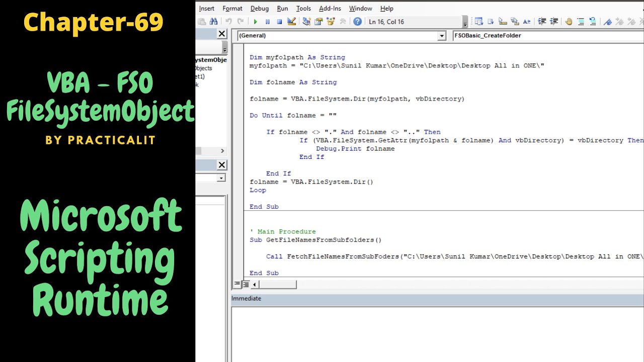Click the Reset stop square icon
The width and height of the screenshot is (644, 362).
(279, 22)
